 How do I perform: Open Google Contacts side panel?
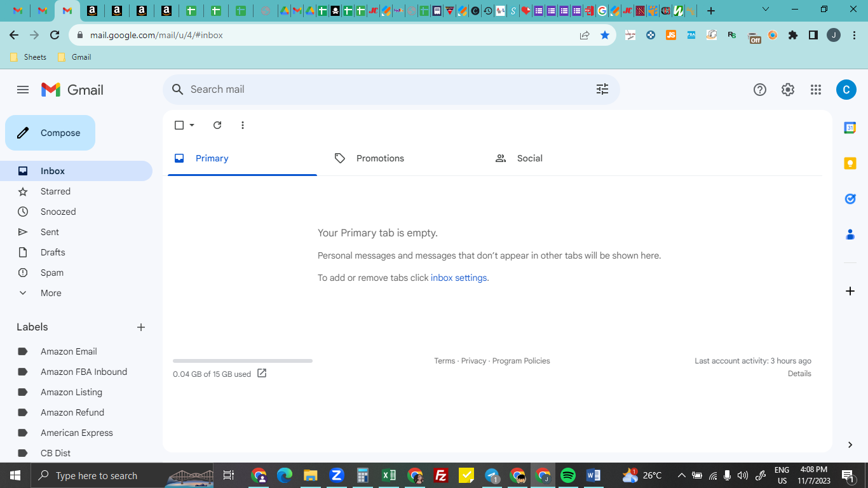(850, 234)
